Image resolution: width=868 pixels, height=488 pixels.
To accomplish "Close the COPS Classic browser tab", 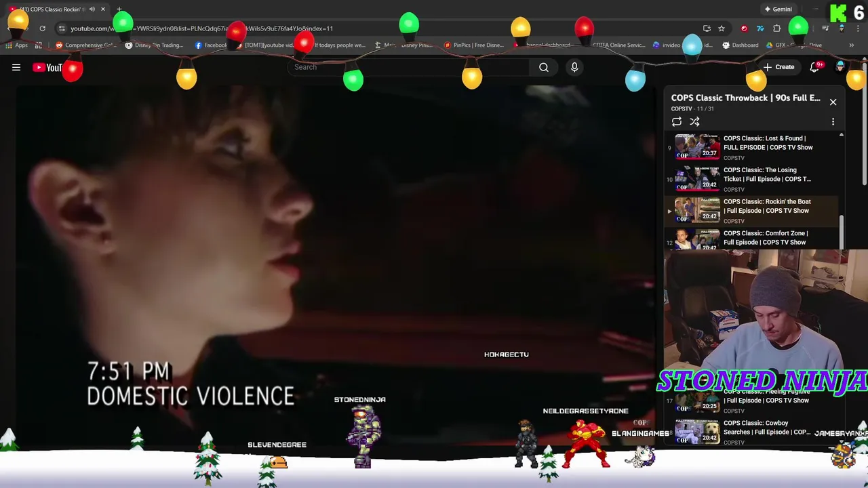I will tap(103, 9).
